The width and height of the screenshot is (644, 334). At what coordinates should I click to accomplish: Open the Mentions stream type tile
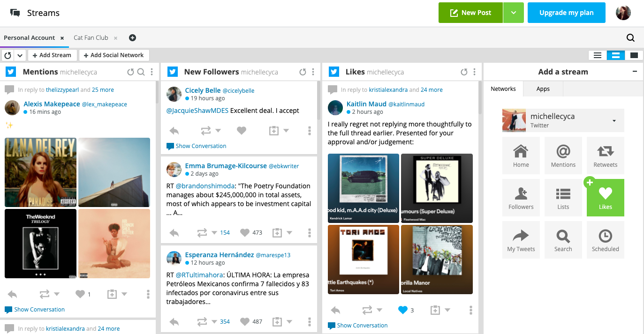(x=563, y=155)
